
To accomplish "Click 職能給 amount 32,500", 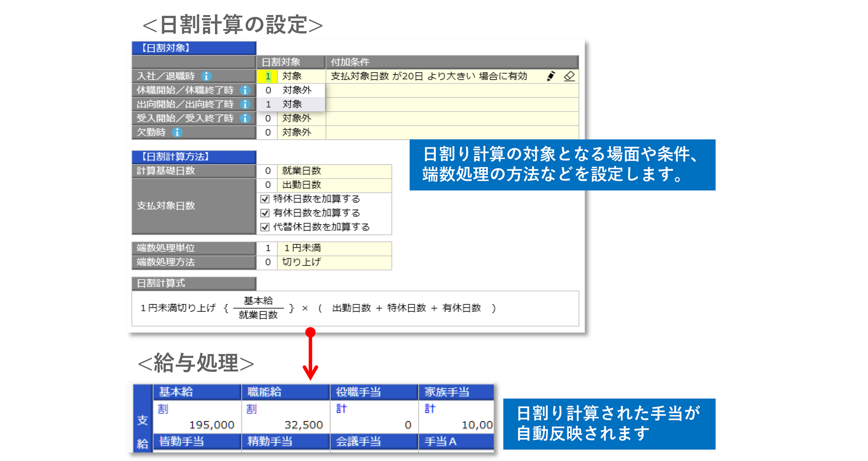I will click(304, 425).
